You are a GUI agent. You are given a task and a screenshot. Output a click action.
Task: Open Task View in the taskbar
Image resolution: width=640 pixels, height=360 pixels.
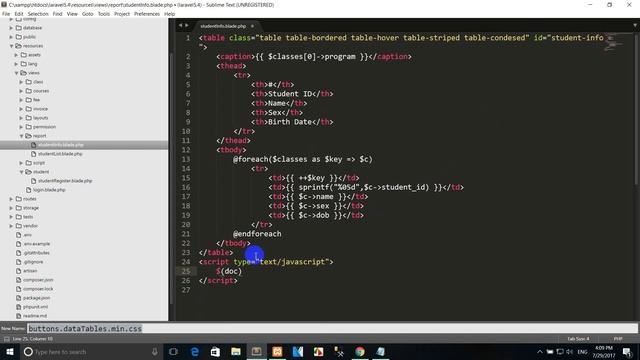click(173, 351)
